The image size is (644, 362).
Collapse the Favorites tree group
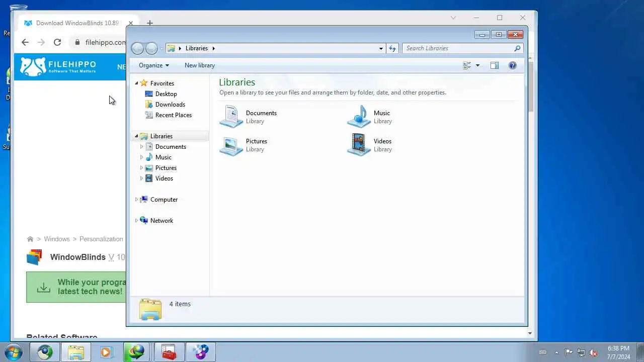(136, 83)
